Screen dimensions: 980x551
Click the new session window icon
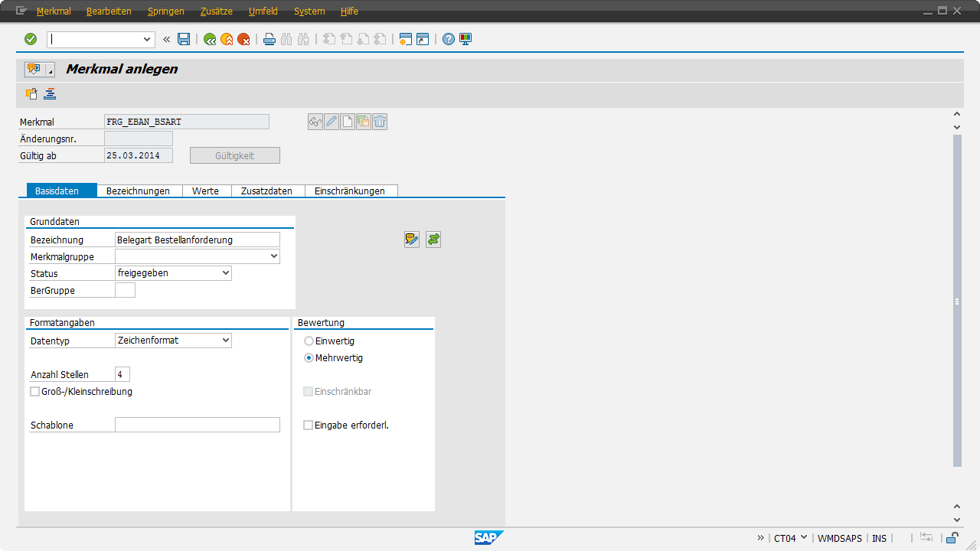(x=406, y=39)
